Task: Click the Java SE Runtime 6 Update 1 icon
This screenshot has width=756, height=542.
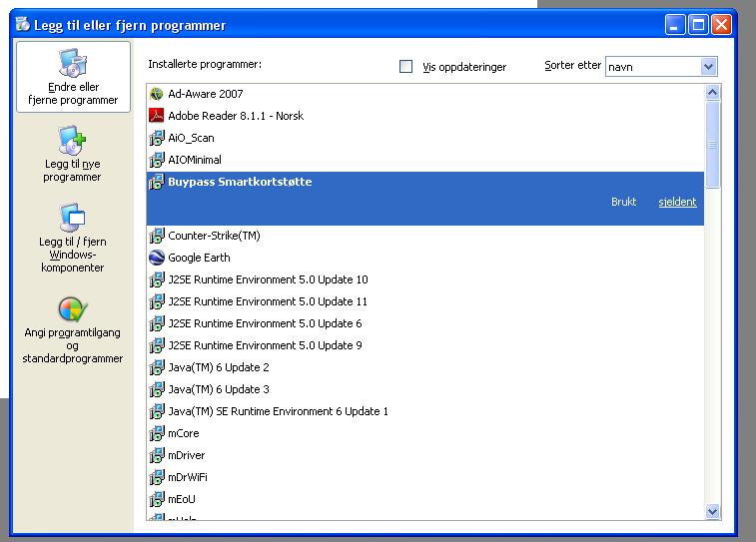Action: click(x=157, y=411)
